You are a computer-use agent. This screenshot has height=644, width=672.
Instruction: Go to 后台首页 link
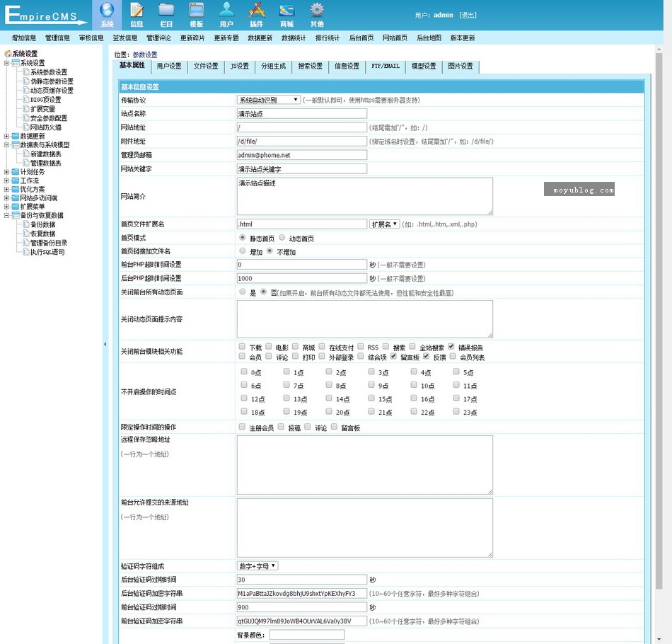tap(361, 38)
